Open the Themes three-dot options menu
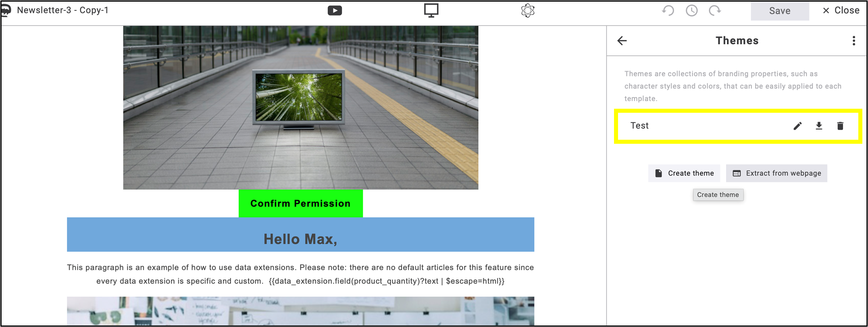The width and height of the screenshot is (868, 327). point(854,41)
